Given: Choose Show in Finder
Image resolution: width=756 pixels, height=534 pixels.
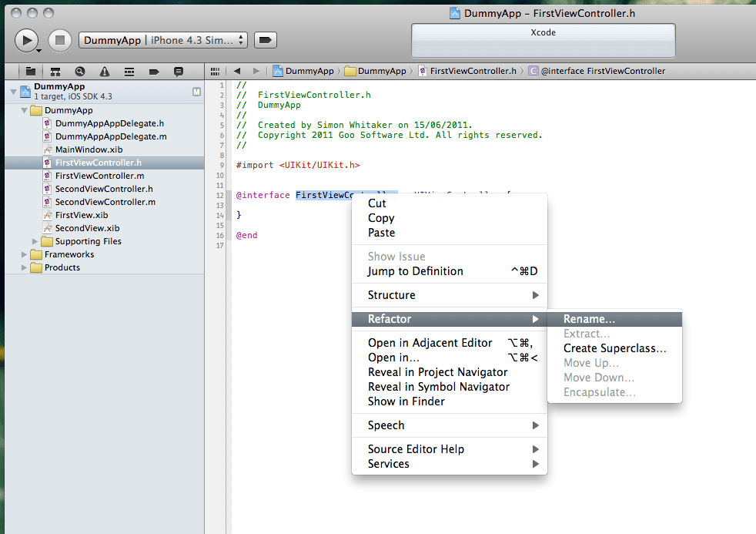Looking at the screenshot, I should coord(450,401).
